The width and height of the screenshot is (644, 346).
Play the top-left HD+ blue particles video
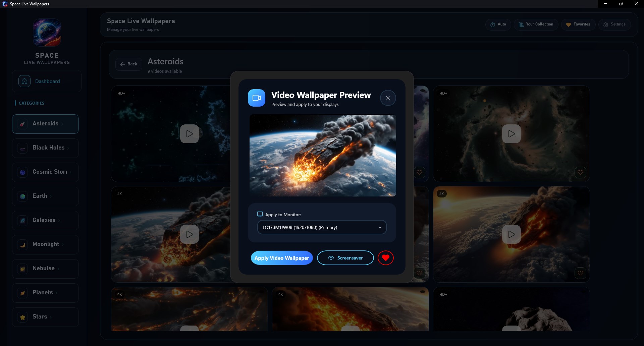click(x=190, y=134)
